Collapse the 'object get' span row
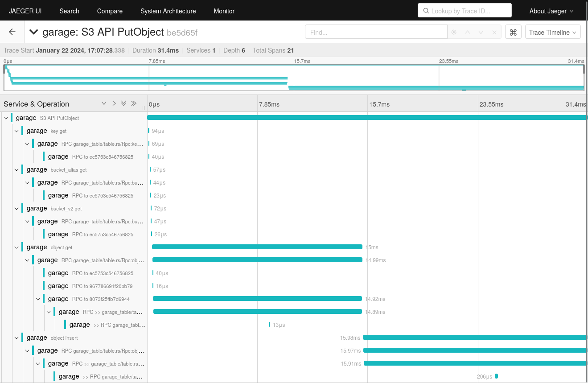Image resolution: width=588 pixels, height=383 pixels. pyautogui.click(x=16, y=247)
